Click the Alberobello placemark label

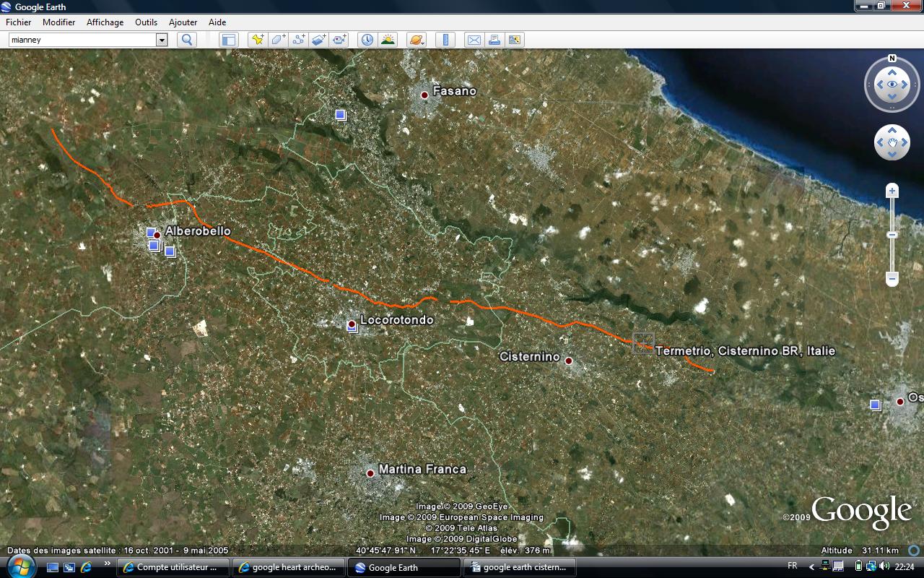click(x=198, y=231)
